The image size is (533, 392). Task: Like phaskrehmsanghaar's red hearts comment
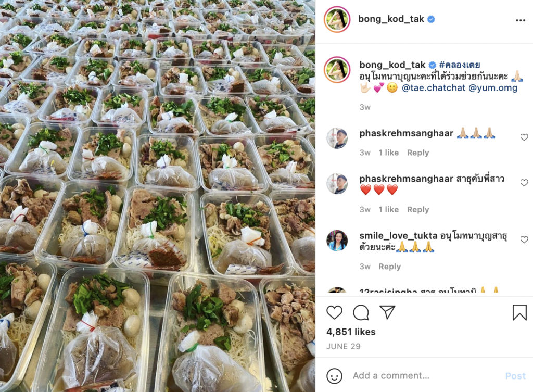524,183
